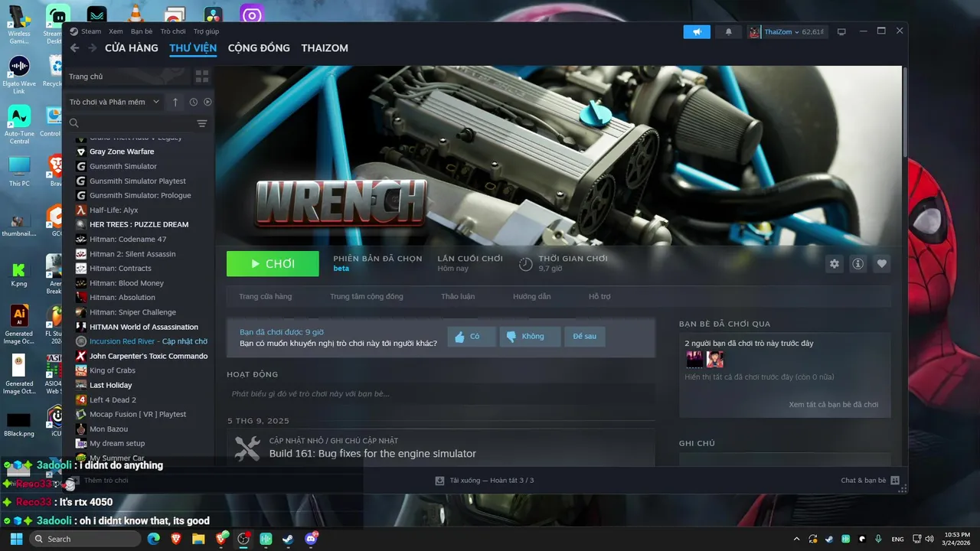Click the Windows taskbar Search box
Screen dimensions: 980x551
click(83, 539)
